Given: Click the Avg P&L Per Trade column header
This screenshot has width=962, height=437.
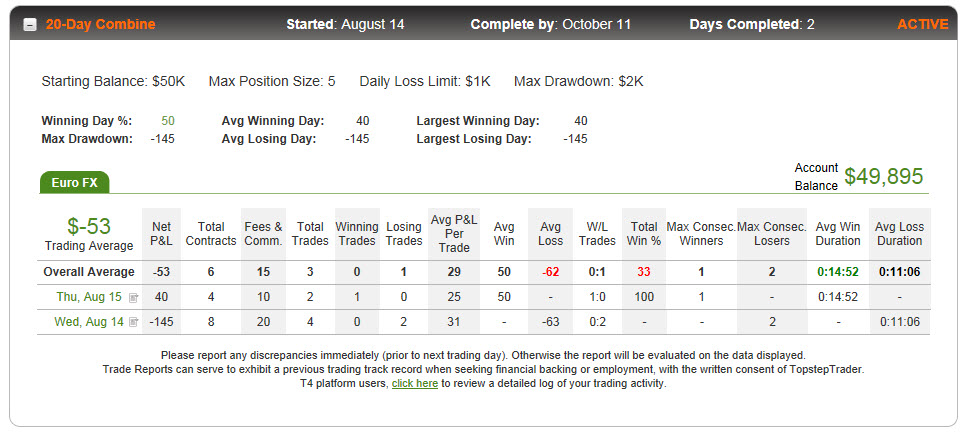Looking at the screenshot, I should 454,234.
